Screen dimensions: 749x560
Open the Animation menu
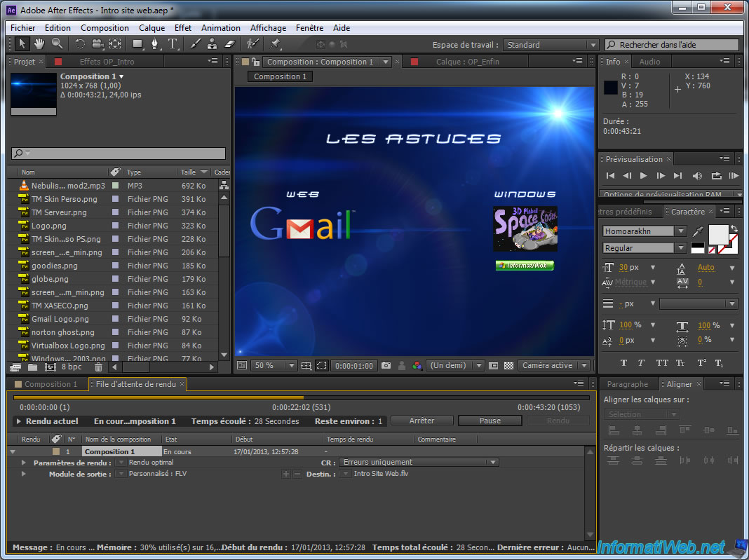[221, 28]
